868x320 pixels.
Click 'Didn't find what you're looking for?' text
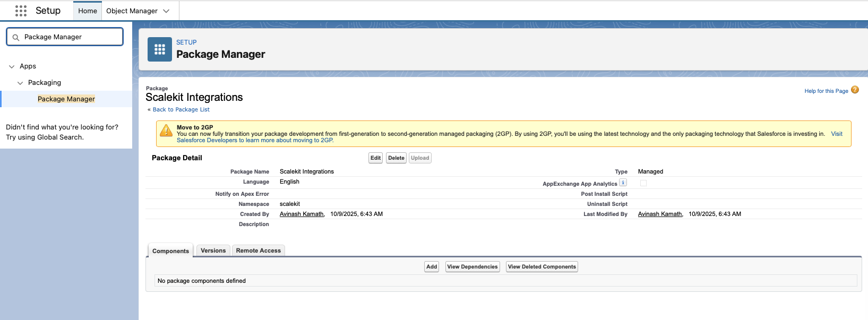click(x=62, y=127)
